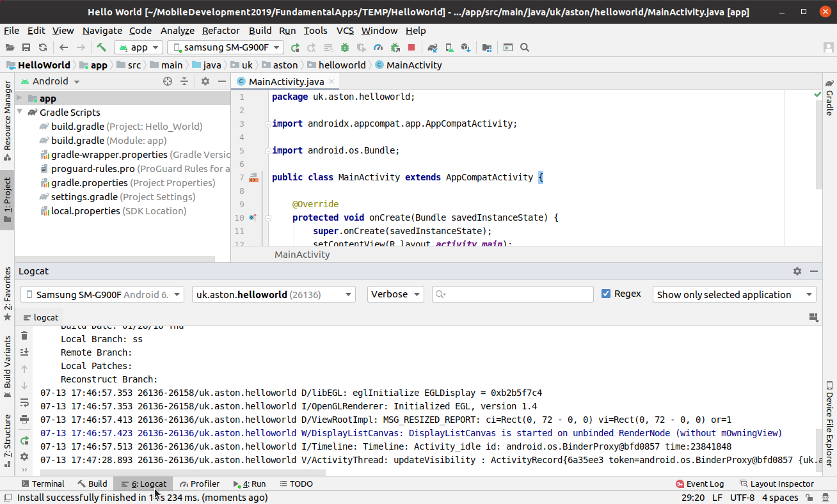837x504 pixels.
Task: Close the MainActivity.java tab
Action: click(331, 81)
